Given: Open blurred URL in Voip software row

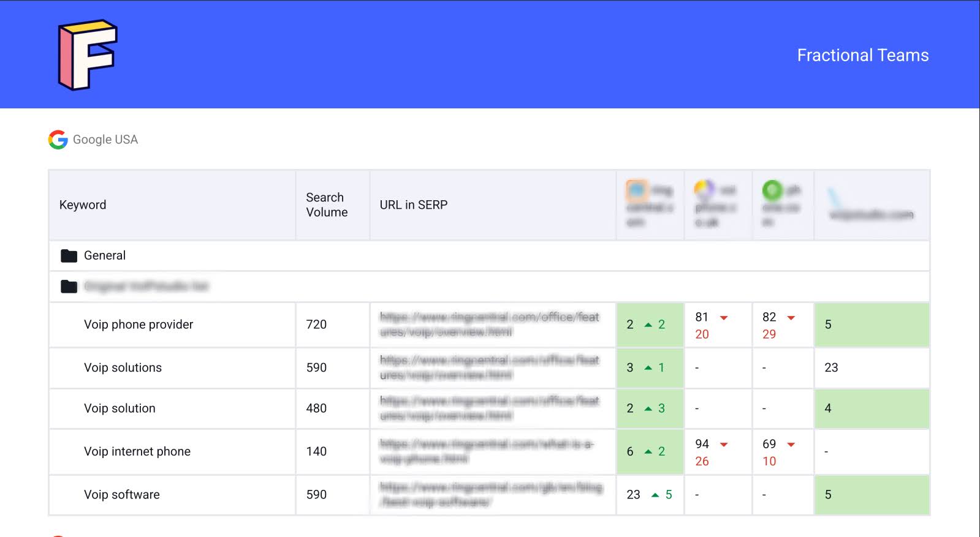Looking at the screenshot, I should click(491, 495).
